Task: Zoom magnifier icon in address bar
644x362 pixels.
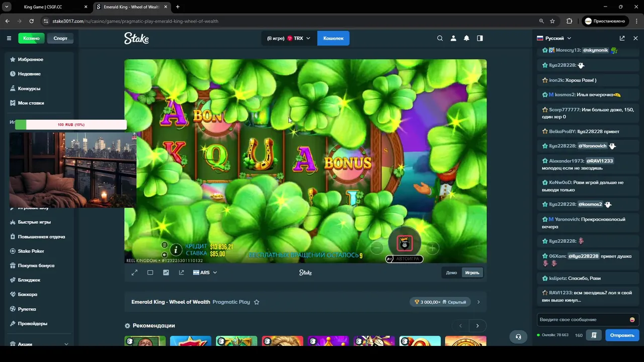Action: pos(541,21)
